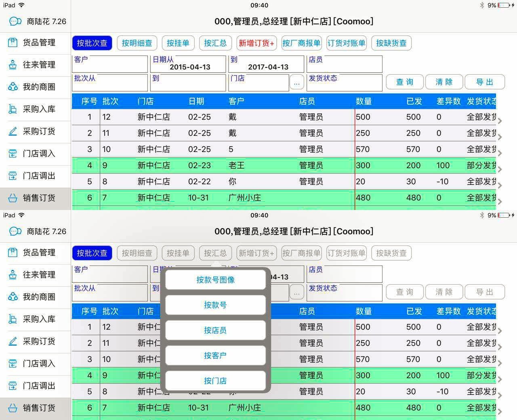Tap 采购订货 icon in the screen showing the popup

(13, 341)
